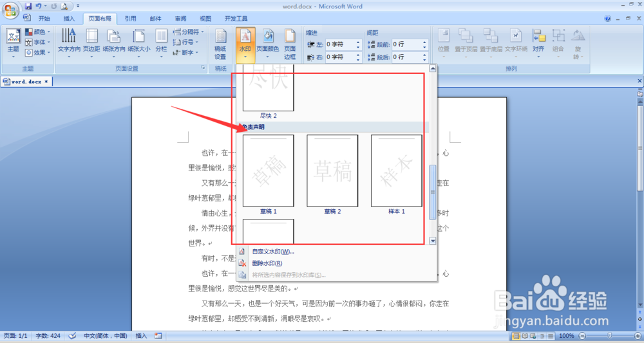Open the 引用 ribbon tab
644x343 pixels.
tap(130, 19)
